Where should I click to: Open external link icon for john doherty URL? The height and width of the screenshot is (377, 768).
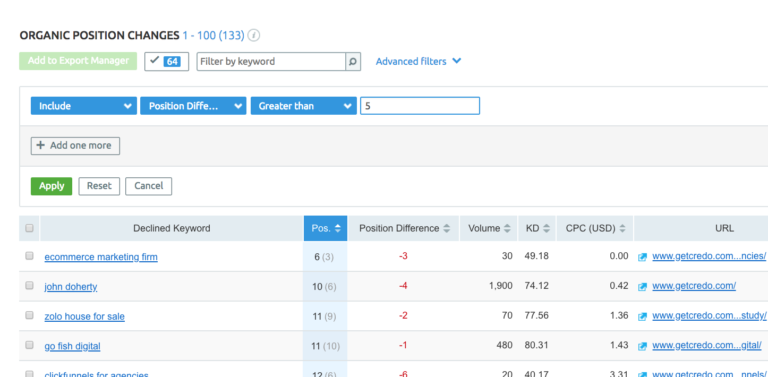point(643,287)
